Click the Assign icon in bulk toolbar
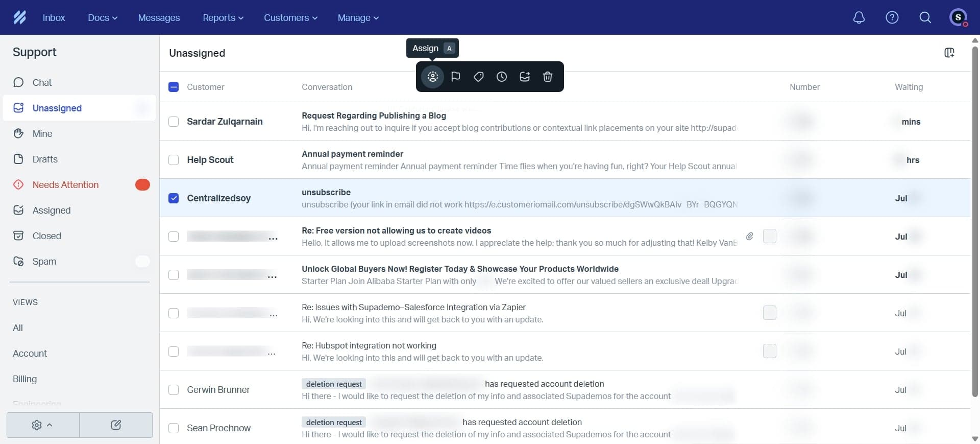The image size is (980, 444). pos(432,77)
